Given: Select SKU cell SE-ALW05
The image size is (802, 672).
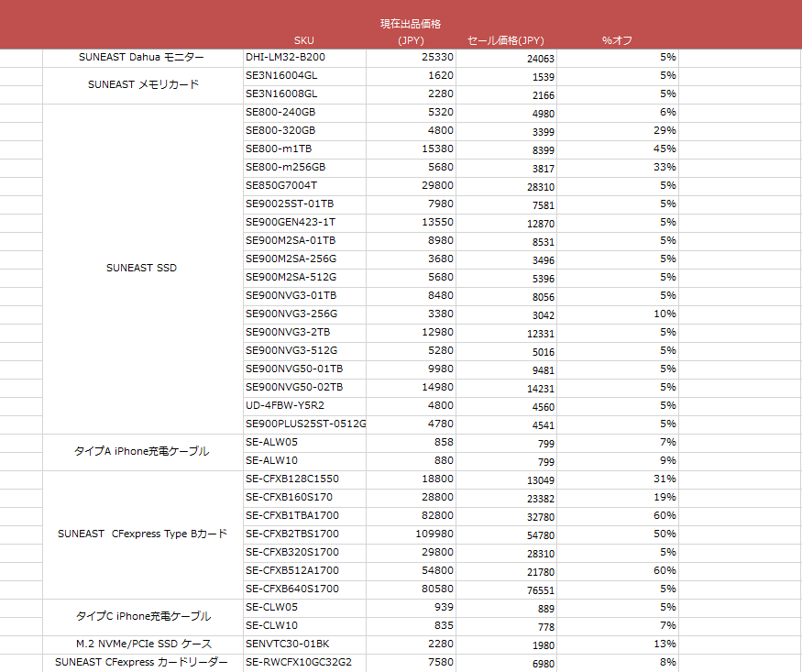Looking at the screenshot, I should click(x=305, y=443).
